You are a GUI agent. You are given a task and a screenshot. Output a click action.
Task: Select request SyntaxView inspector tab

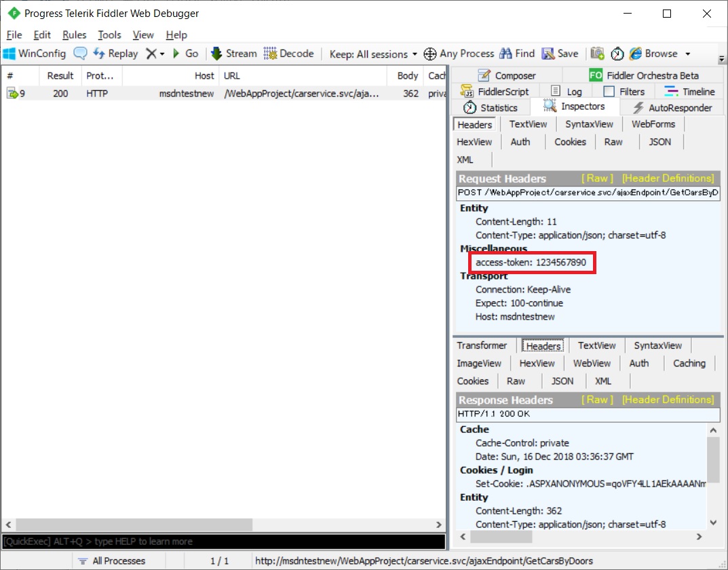coord(589,124)
